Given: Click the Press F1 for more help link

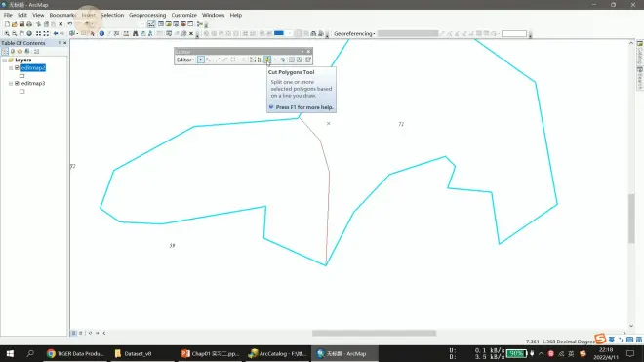Looking at the screenshot, I should [304, 107].
